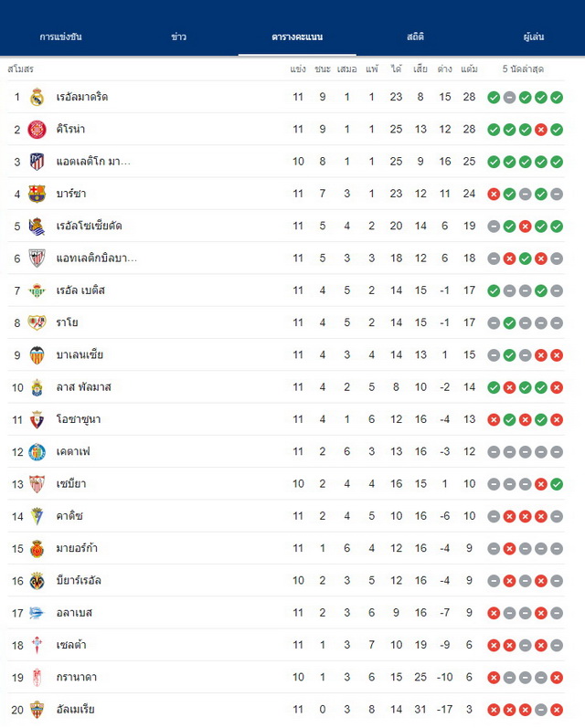Select the ตารางคะแนน tab
585x728 pixels.
297,37
